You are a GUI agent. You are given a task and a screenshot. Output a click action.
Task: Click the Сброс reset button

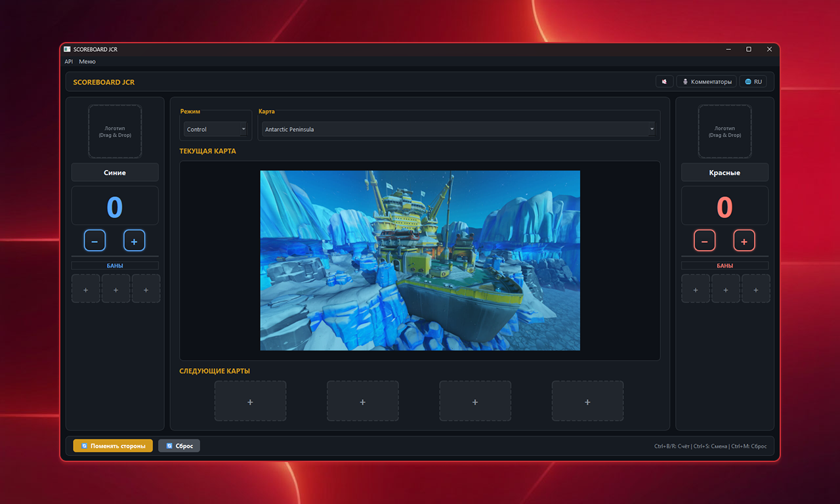tap(179, 446)
